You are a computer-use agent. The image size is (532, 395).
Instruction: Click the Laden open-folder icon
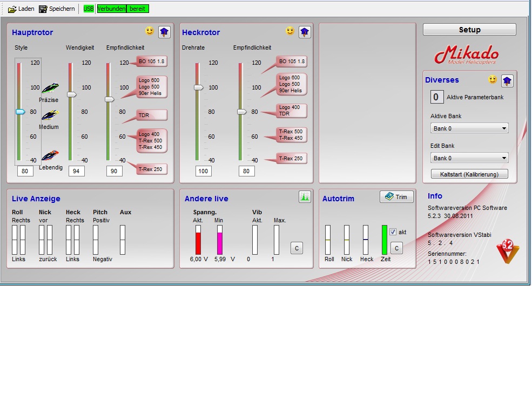[x=12, y=9]
